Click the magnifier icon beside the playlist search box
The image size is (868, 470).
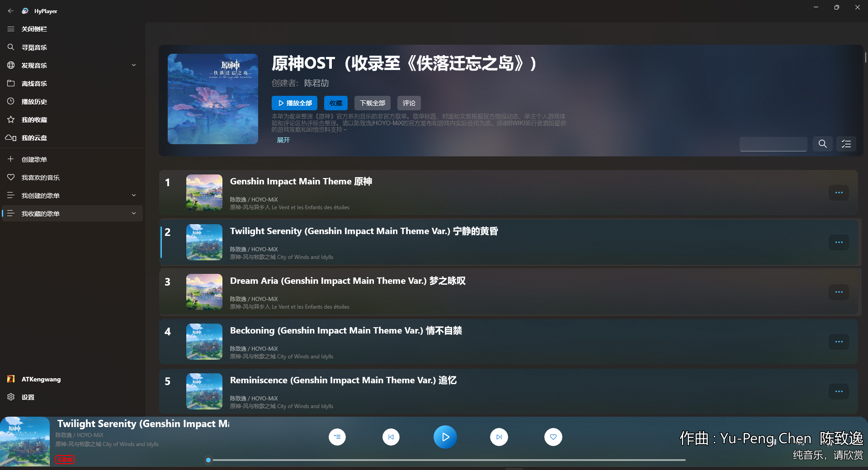[x=823, y=144]
